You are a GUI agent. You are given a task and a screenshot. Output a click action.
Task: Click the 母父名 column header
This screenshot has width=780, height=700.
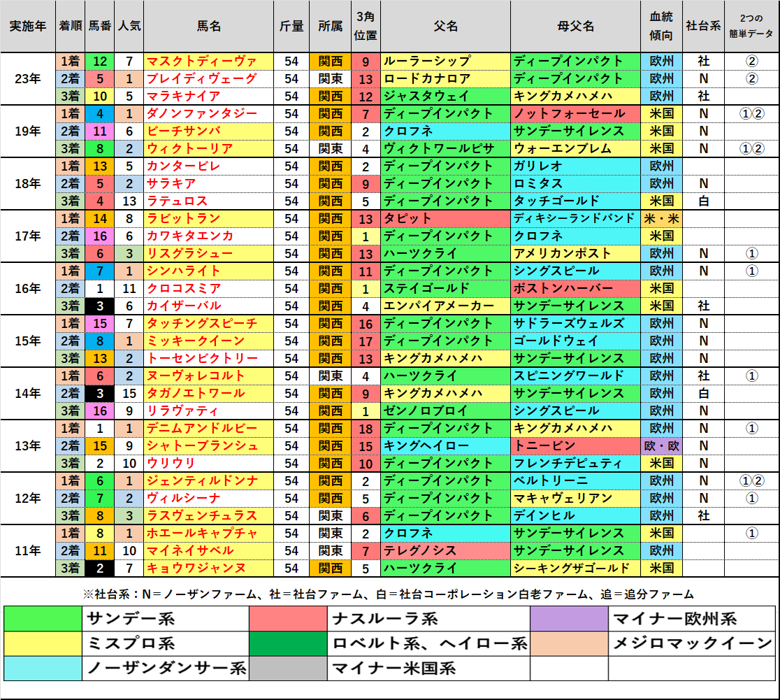point(575,27)
